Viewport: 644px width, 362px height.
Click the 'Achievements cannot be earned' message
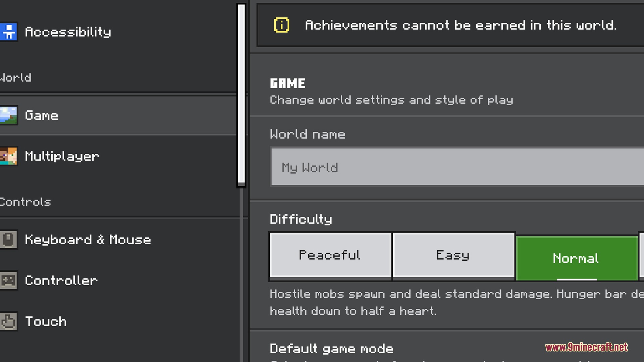461,25
